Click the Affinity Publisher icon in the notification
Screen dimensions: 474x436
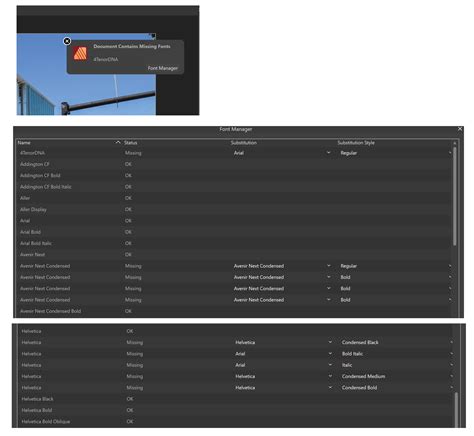tap(80, 53)
